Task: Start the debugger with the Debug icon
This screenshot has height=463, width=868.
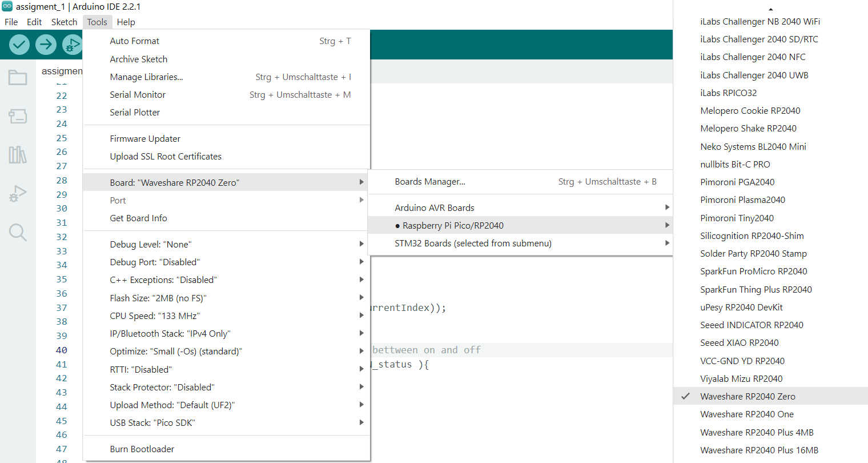Action: (x=72, y=44)
